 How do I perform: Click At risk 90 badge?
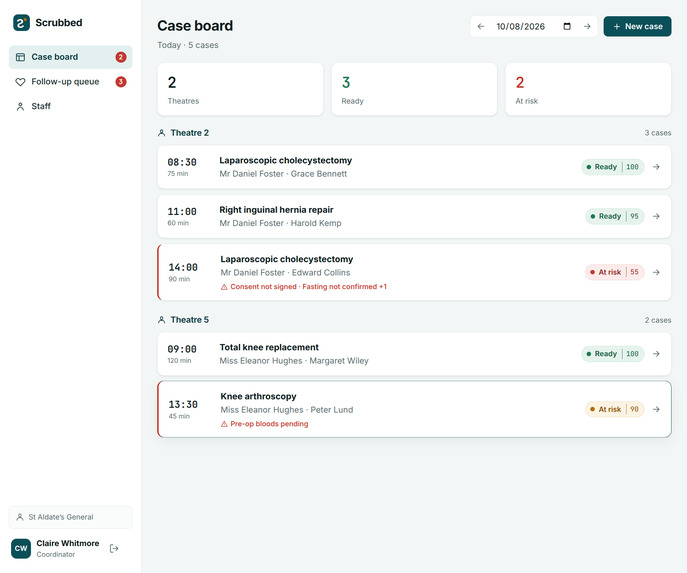(x=615, y=409)
